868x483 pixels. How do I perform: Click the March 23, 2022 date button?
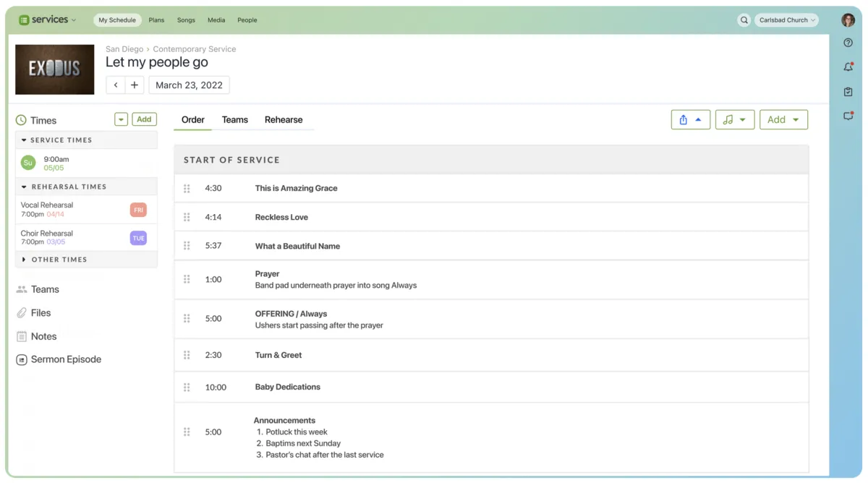[189, 85]
